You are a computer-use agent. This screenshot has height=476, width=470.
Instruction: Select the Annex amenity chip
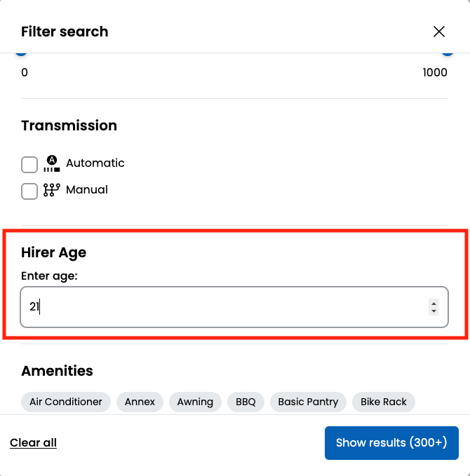(140, 402)
